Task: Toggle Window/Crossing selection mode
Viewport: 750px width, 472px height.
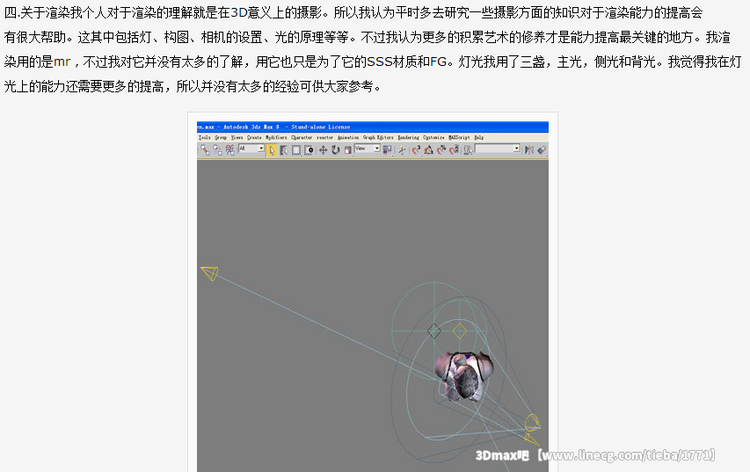Action: click(309, 149)
